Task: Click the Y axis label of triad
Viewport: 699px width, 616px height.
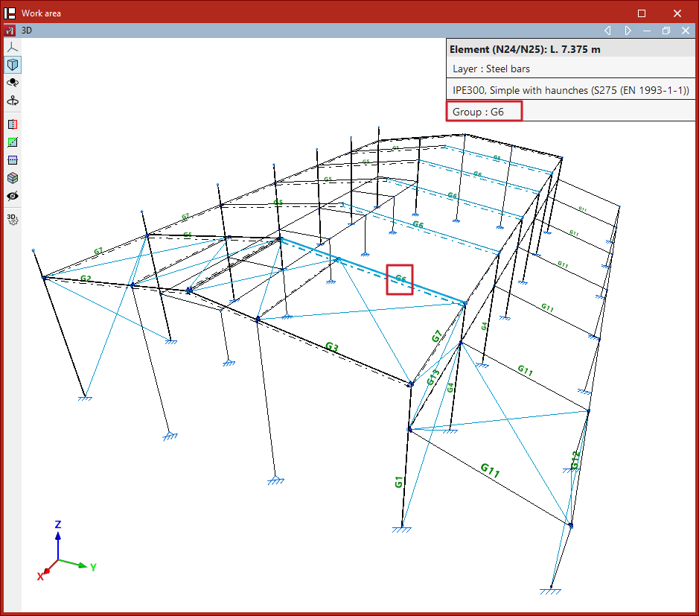Action: click(x=93, y=568)
